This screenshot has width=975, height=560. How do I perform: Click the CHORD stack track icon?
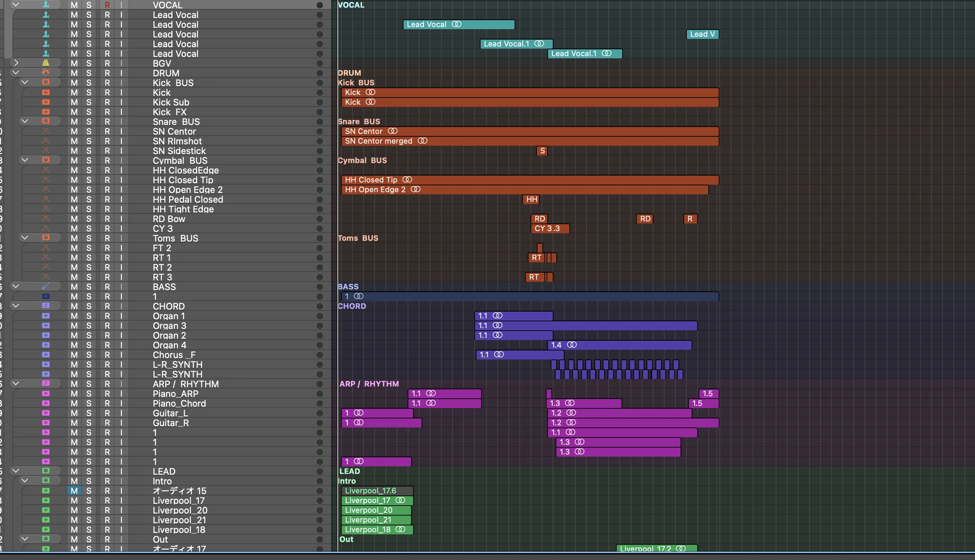point(46,306)
